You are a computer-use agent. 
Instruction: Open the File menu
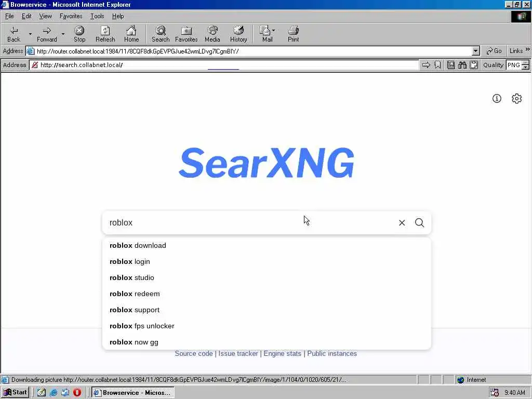[9, 16]
